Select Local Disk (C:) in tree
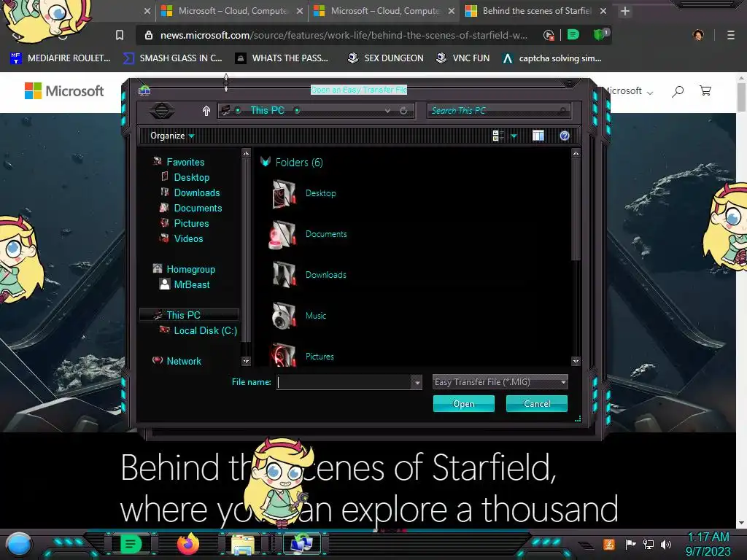The height and width of the screenshot is (560, 747). [205, 330]
